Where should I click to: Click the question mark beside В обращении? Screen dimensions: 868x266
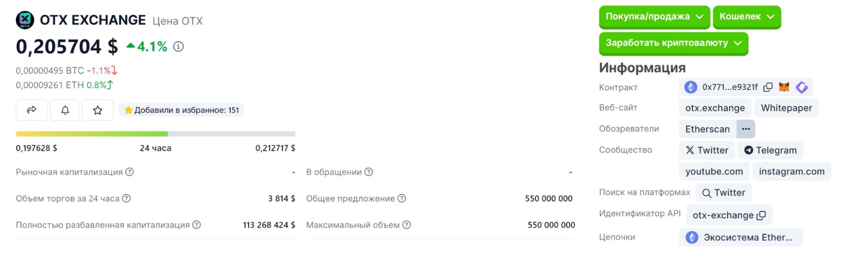click(369, 172)
